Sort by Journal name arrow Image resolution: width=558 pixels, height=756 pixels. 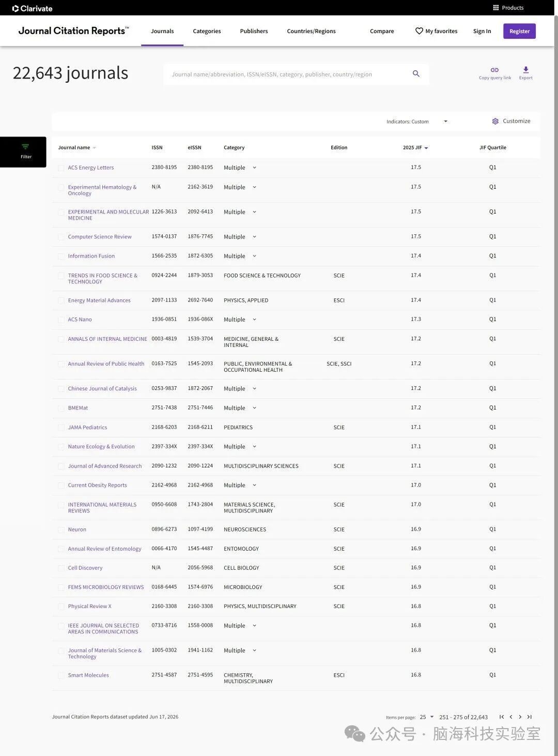coord(94,148)
